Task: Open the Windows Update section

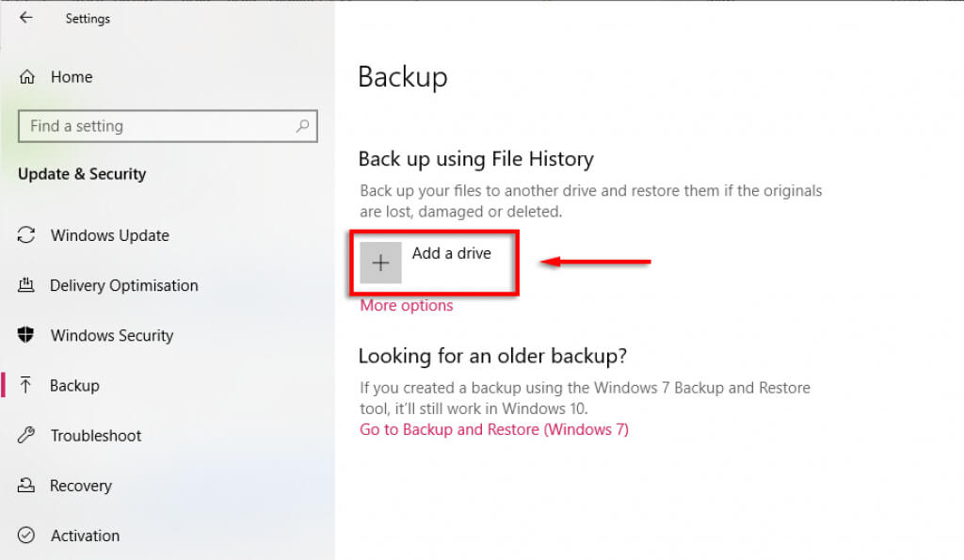Action: click(x=109, y=235)
